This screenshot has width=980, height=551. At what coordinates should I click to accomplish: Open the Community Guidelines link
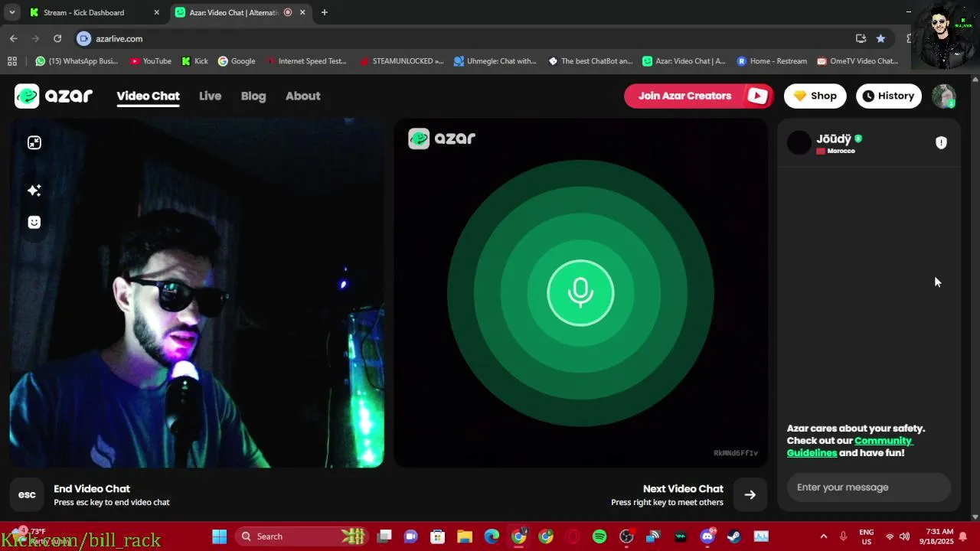point(850,446)
